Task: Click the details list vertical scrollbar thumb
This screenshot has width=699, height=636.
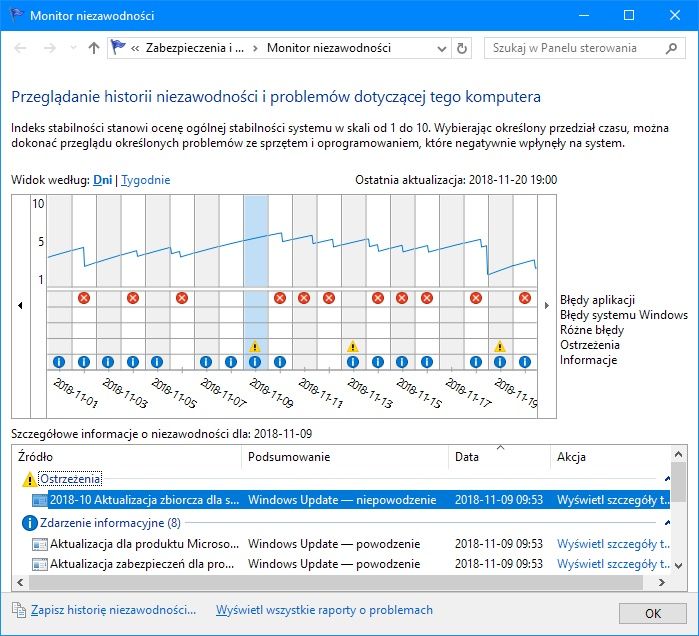Action: (678, 481)
